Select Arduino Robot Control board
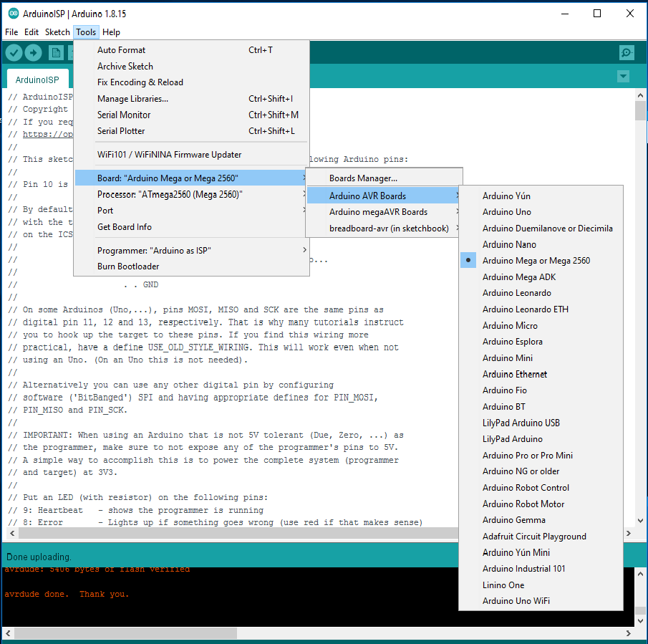The height and width of the screenshot is (644, 648). [x=541, y=488]
